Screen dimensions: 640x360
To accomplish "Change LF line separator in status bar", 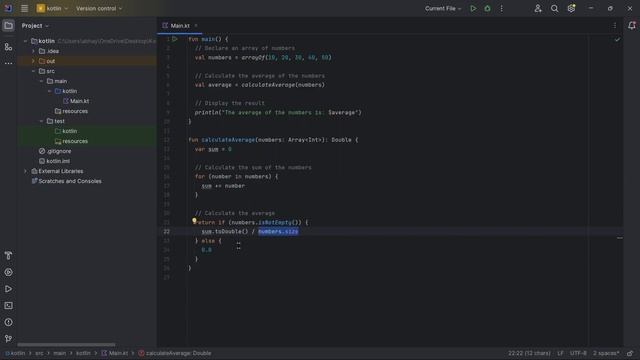I will click(x=560, y=353).
